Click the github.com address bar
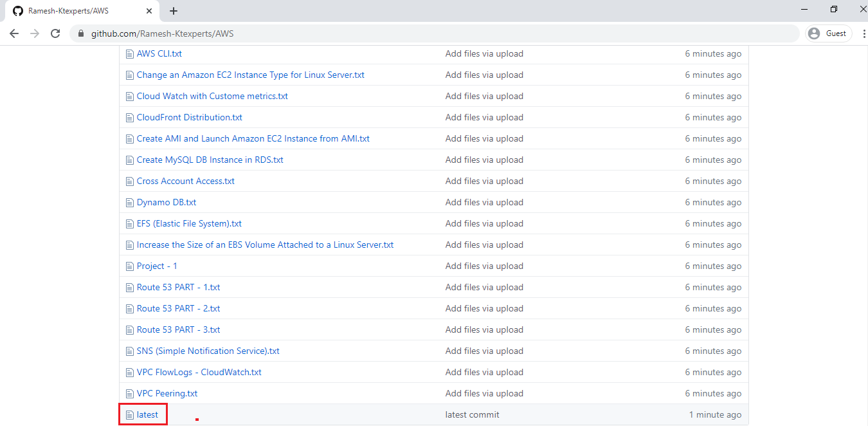The height and width of the screenshot is (426, 868). tap(386, 33)
